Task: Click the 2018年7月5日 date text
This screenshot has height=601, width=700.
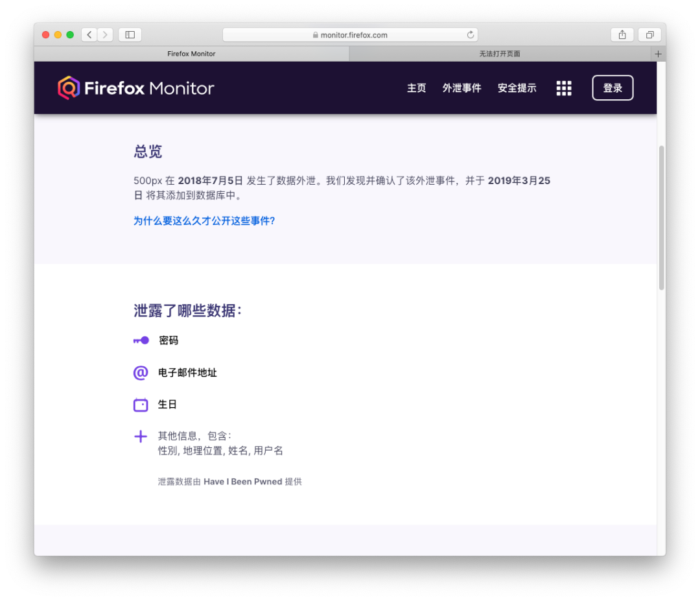Action: click(x=210, y=181)
